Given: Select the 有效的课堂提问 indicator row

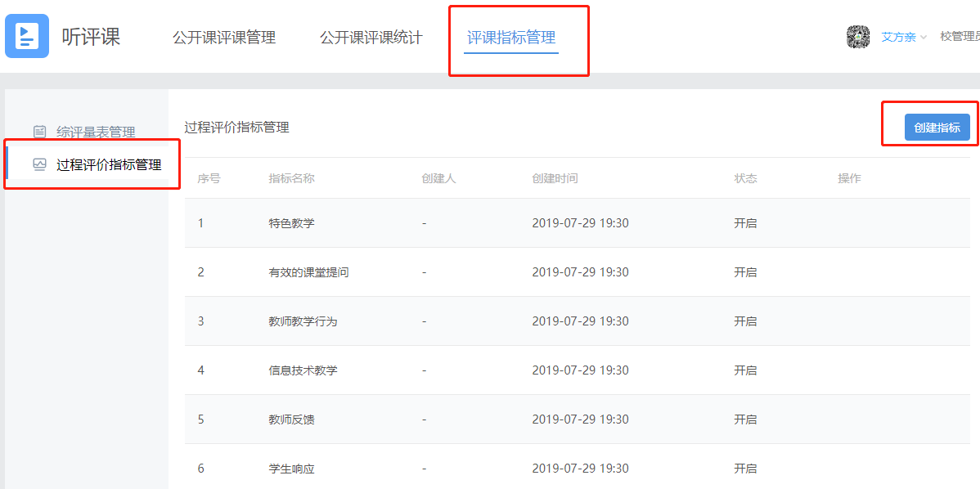Looking at the screenshot, I should [308, 272].
